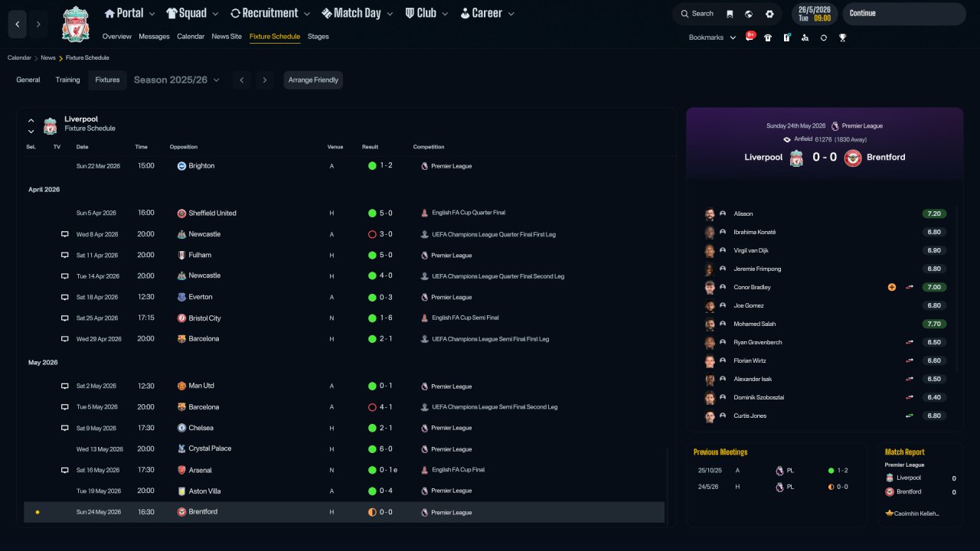Switch to the Calendar tab
The image size is (980, 551).
point(191,37)
